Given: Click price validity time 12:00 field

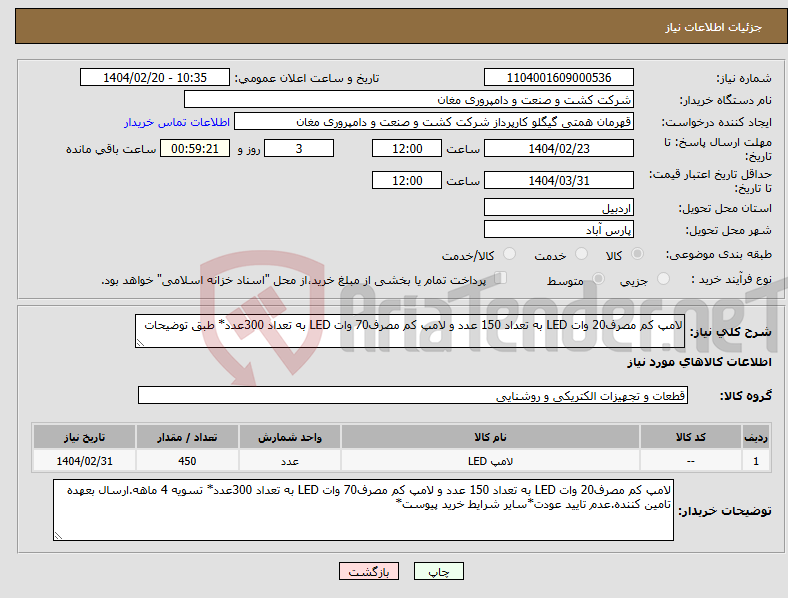Looking at the screenshot, I should click(407, 180).
